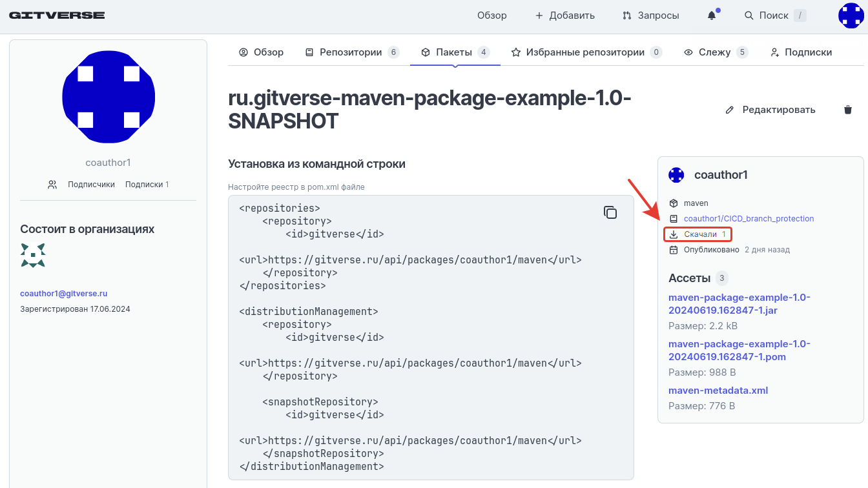Click the subscribers people icon
This screenshot has width=868, height=488.
[52, 185]
